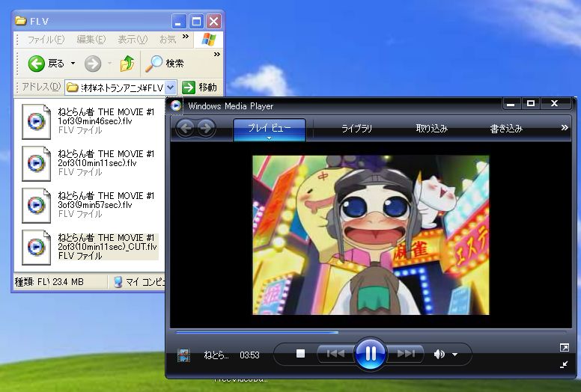The height and width of the screenshot is (392, 581).
Task: Click the ねとら... track title text
Action: pos(216,355)
